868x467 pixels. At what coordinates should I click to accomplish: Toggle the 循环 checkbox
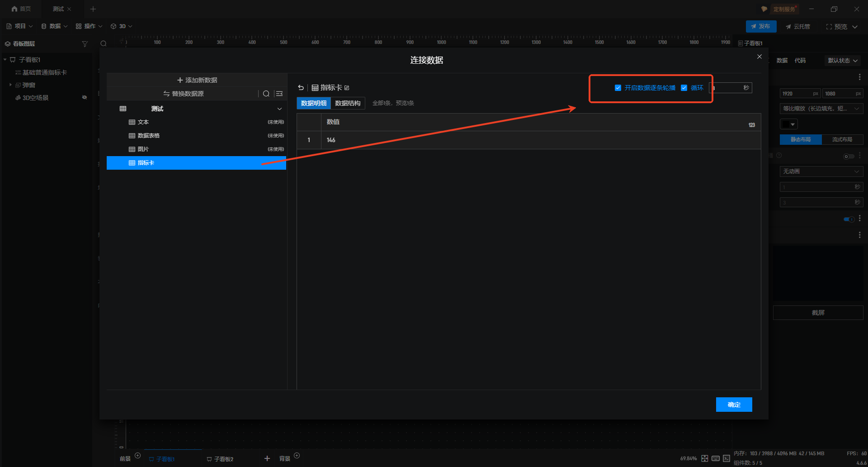(684, 88)
